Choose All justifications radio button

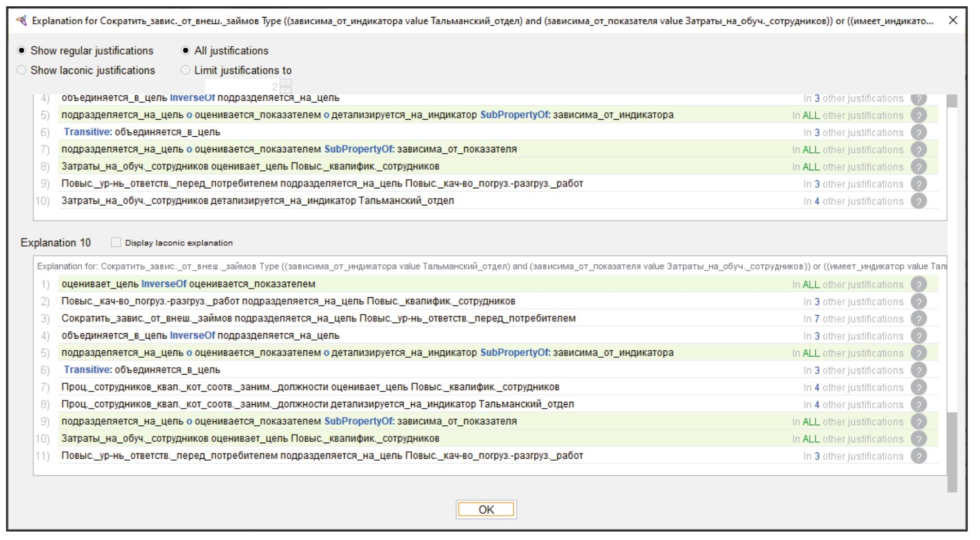(x=185, y=51)
